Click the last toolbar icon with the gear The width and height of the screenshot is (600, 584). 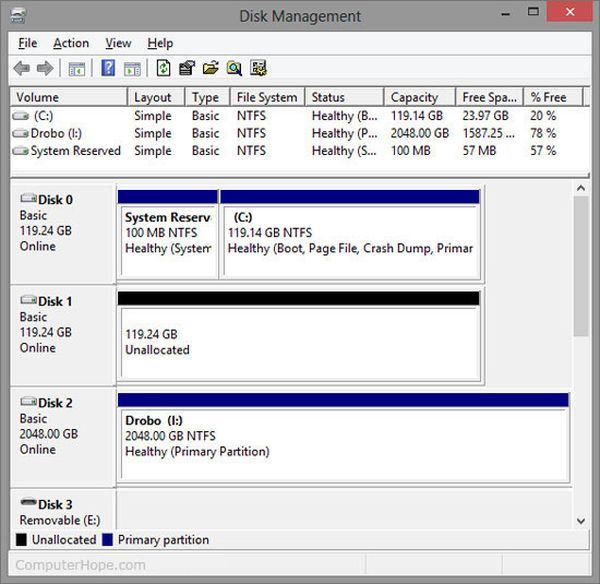click(x=258, y=68)
